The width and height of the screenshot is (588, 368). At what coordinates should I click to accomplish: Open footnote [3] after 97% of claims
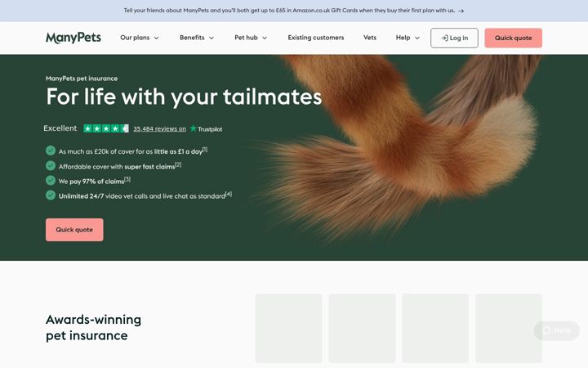pyautogui.click(x=127, y=179)
